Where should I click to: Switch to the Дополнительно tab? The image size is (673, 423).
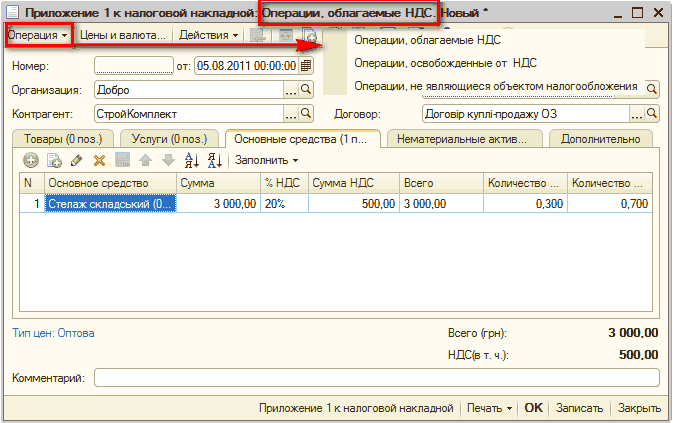(x=606, y=138)
